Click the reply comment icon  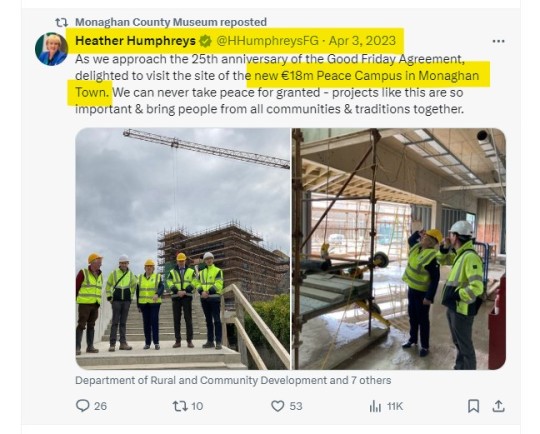(83, 406)
